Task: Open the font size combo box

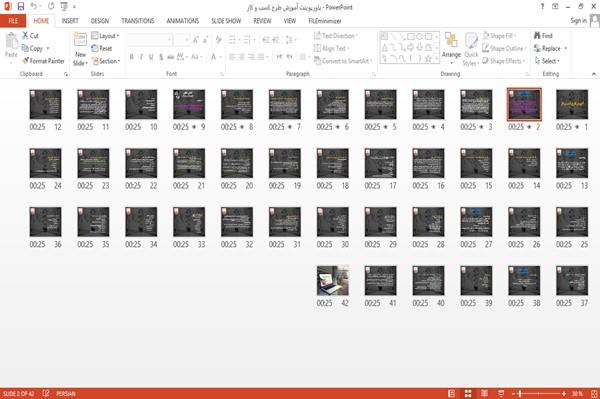Action: point(181,39)
